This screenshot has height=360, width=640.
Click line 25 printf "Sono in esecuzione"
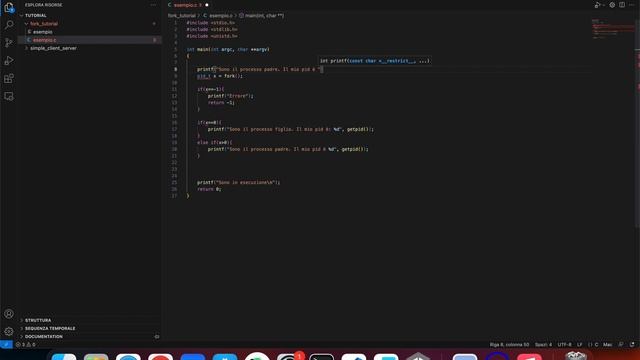coord(238,182)
